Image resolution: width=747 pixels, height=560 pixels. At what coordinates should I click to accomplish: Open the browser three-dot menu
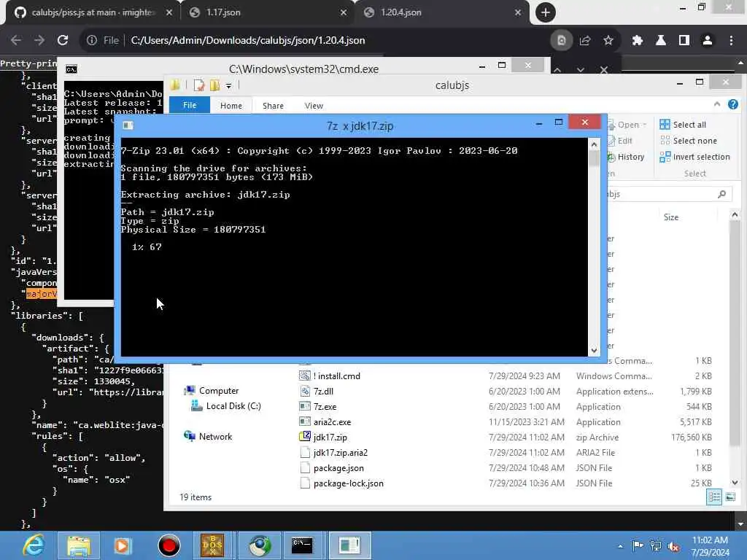tap(731, 41)
